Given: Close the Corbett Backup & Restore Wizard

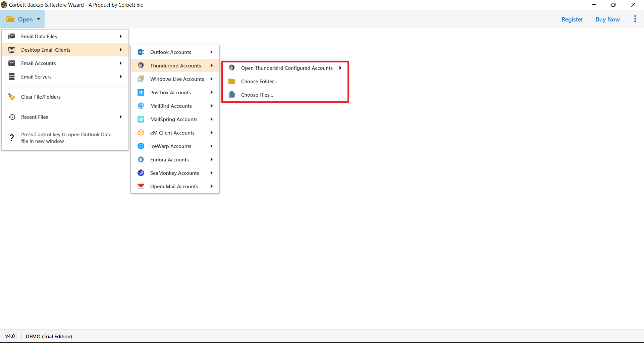Looking at the screenshot, I should pyautogui.click(x=633, y=5).
